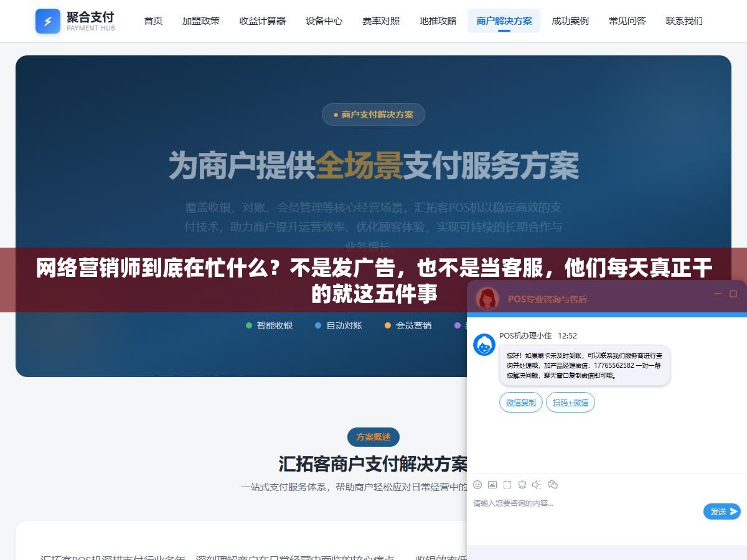Image resolution: width=747 pixels, height=560 pixels.
Task: Open 收益计算器 navigation item
Action: (x=263, y=21)
